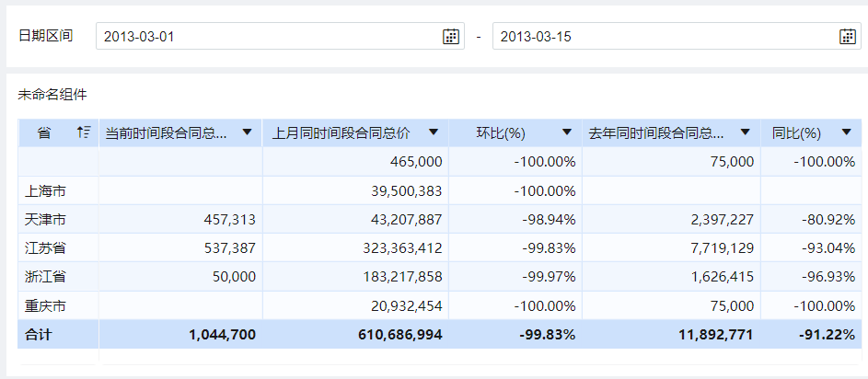The image size is (868, 379).
Task: Select the 重庆市 row label
Action: (x=46, y=305)
